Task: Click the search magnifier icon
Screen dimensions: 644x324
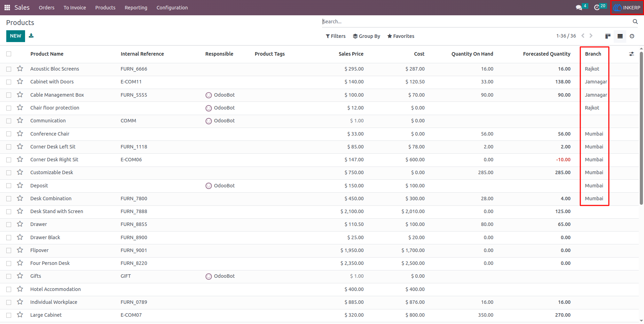Action: point(635,22)
